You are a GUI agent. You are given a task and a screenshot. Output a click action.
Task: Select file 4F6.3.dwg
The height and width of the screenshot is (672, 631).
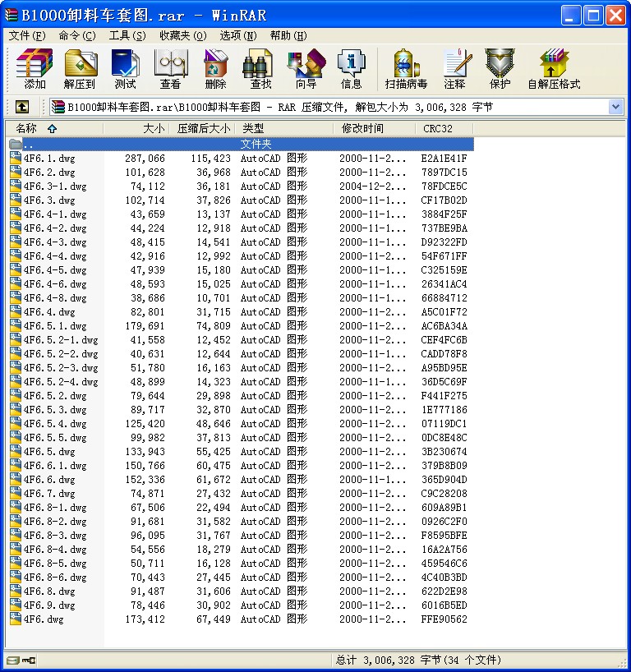coord(49,200)
